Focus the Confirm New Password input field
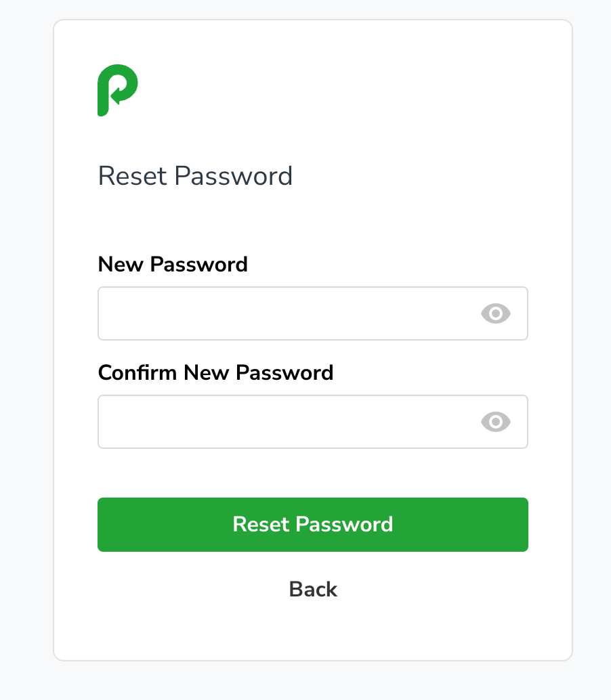The width and height of the screenshot is (611, 700). click(x=313, y=422)
